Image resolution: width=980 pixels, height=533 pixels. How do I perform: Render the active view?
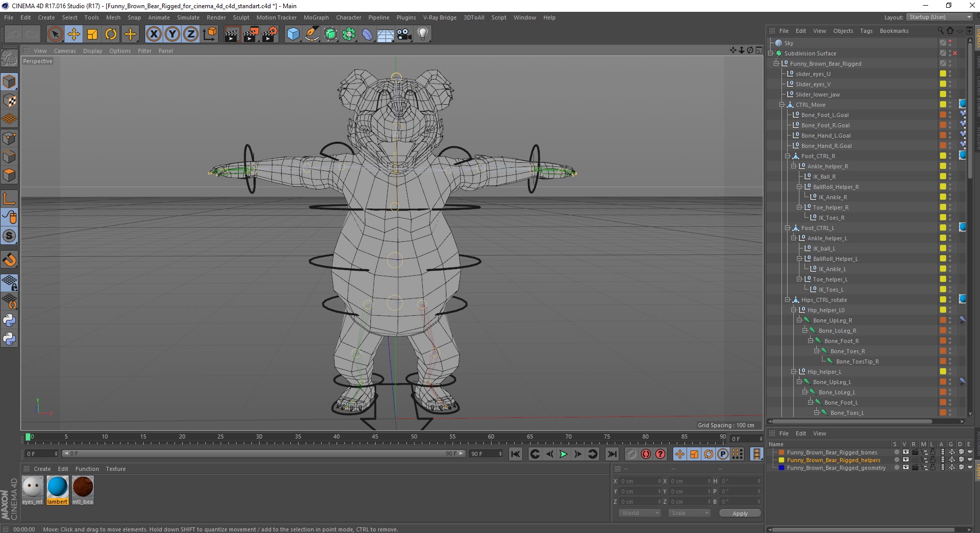[x=232, y=34]
